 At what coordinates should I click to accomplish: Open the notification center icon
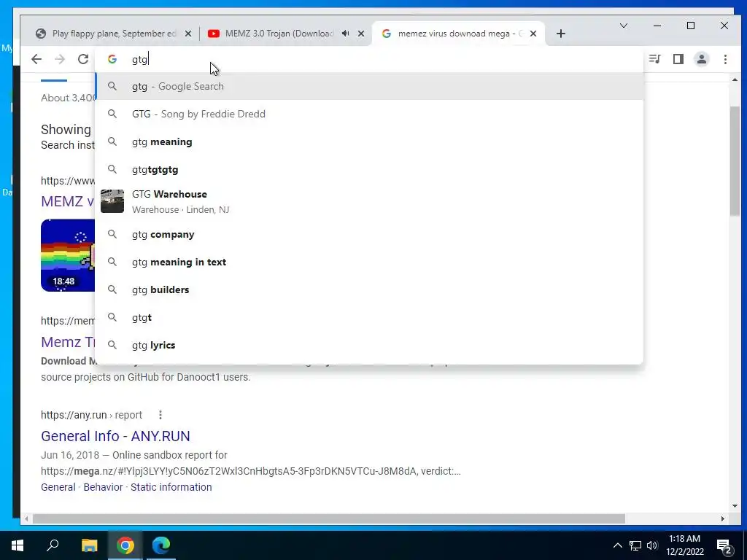[724, 545]
